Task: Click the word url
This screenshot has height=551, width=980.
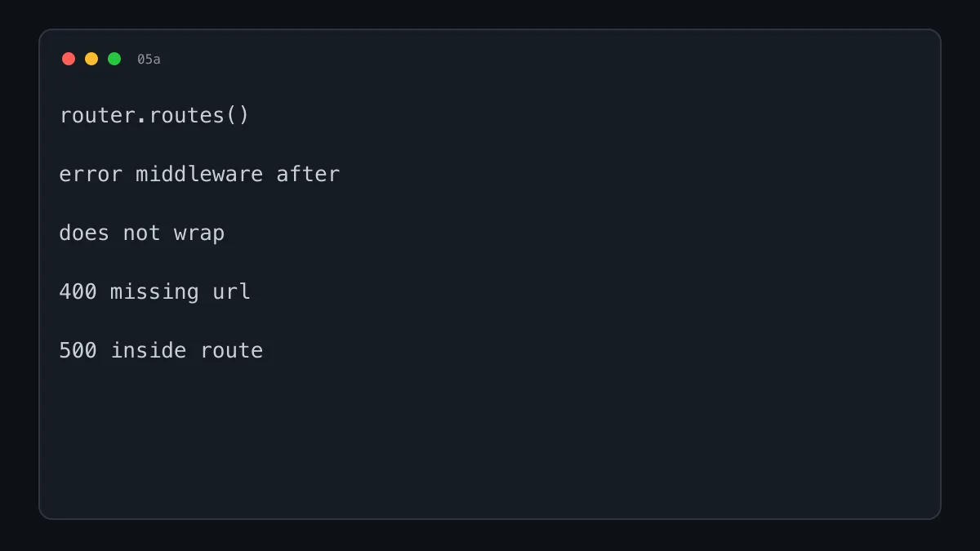Action: [231, 292]
